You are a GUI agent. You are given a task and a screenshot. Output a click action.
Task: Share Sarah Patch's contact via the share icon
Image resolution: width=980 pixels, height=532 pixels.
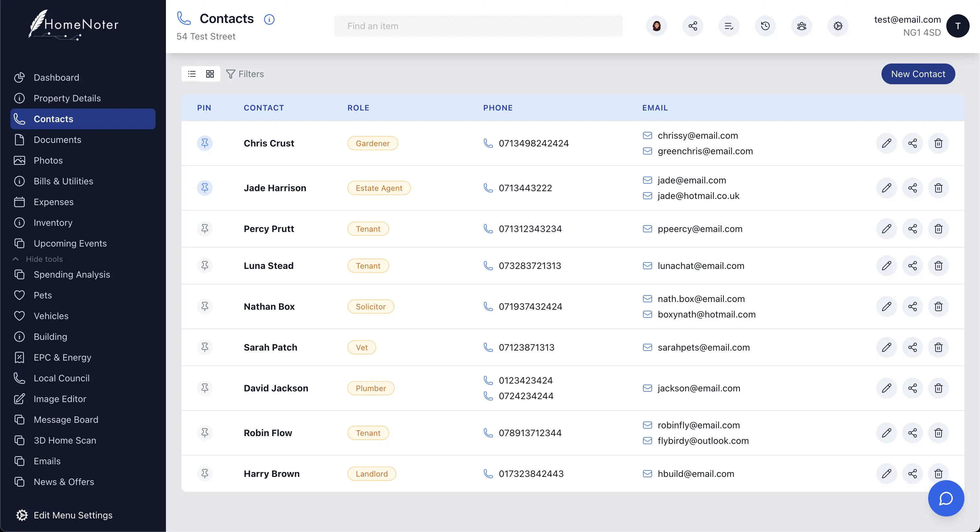point(913,347)
